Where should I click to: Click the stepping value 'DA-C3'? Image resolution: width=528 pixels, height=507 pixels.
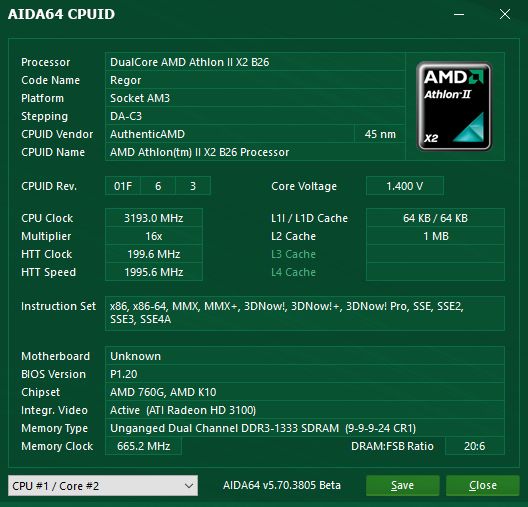(126, 116)
